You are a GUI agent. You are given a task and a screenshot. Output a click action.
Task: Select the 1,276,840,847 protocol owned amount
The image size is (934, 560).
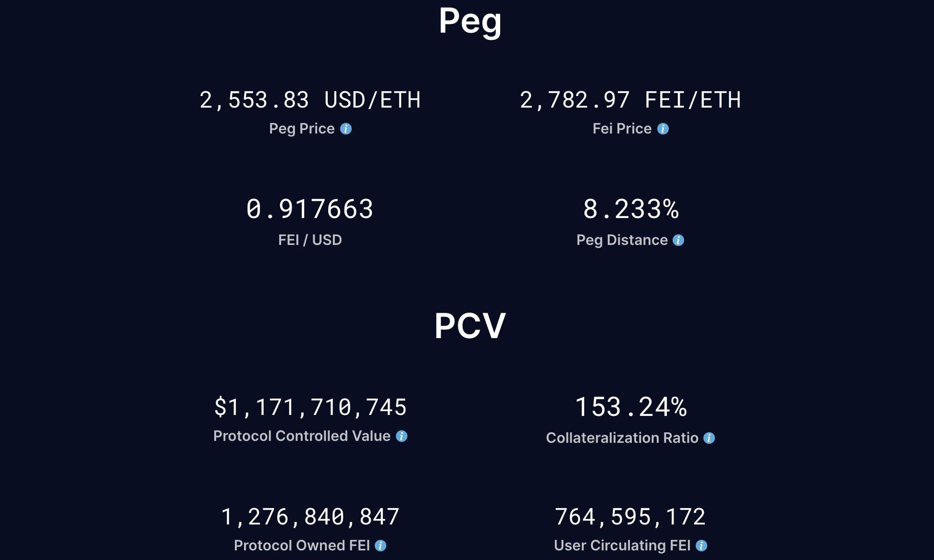point(310,517)
